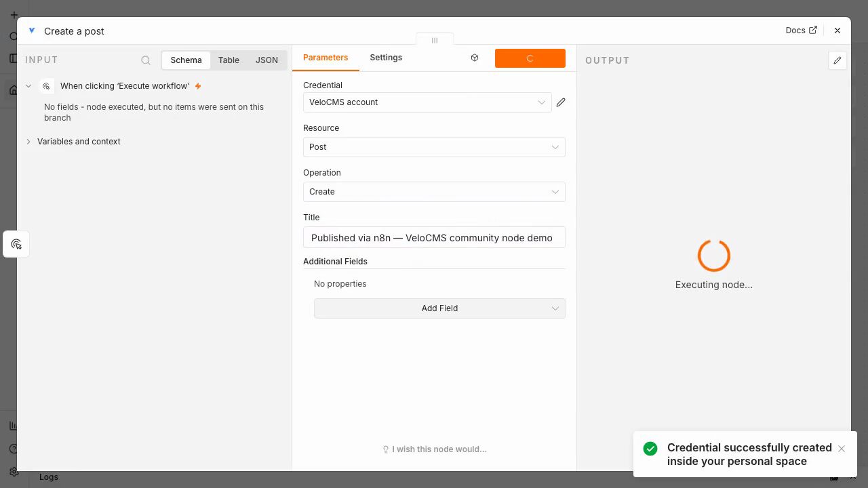The width and height of the screenshot is (868, 488).
Task: Open the Docs external link
Action: click(x=801, y=30)
